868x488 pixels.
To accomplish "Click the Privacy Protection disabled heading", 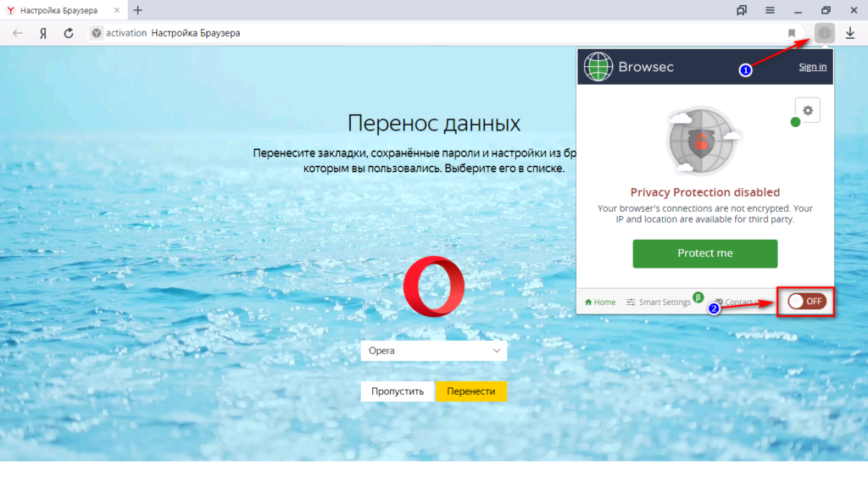I will click(704, 192).
